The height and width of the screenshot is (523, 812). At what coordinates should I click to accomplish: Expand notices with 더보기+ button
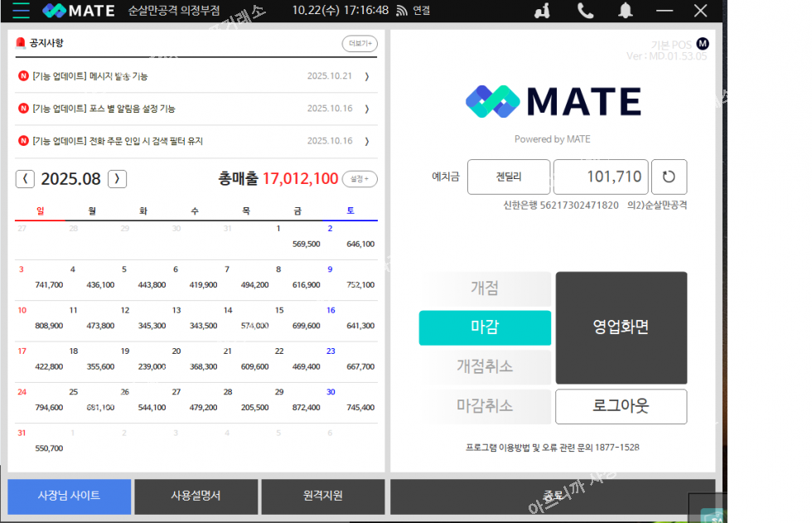[x=359, y=44]
